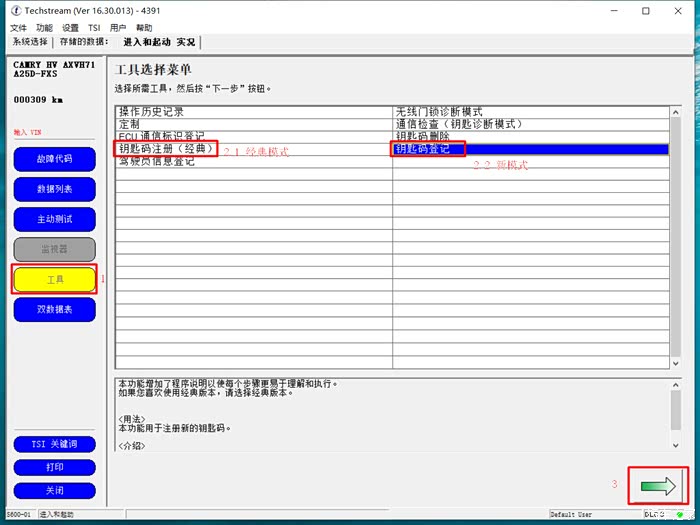700x525 pixels.
Task: Click the 故障代码 button
Action: click(54, 159)
